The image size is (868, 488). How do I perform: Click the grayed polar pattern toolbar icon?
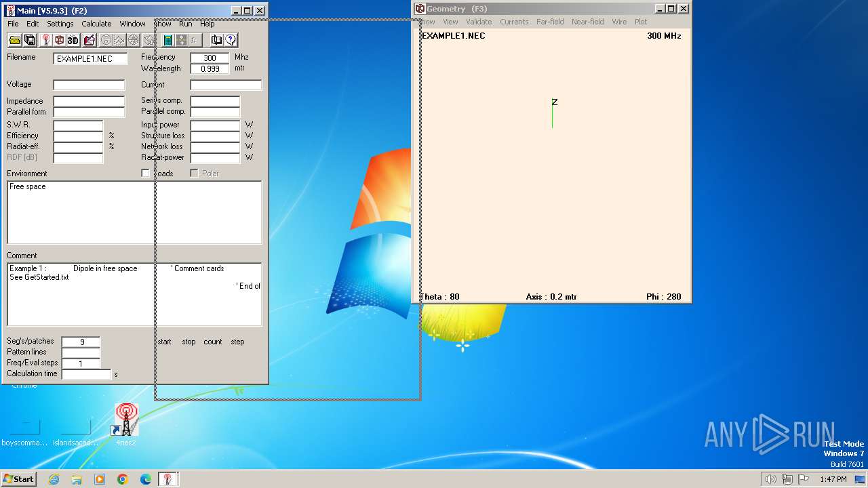point(134,40)
